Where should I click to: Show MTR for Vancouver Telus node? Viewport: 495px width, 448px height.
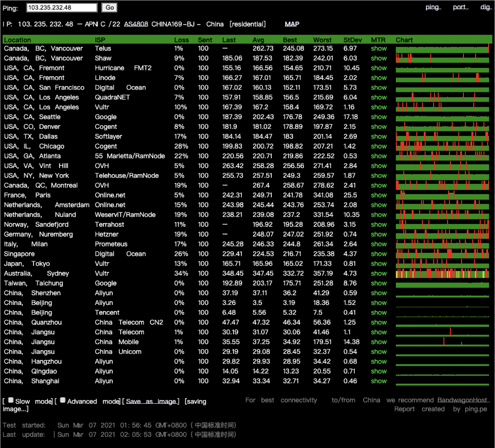tap(378, 48)
